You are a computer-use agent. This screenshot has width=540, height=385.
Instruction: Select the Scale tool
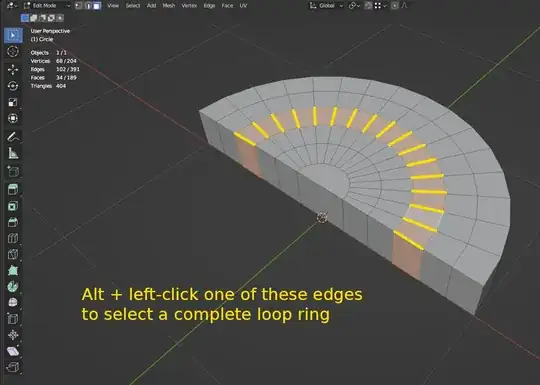pos(13,102)
